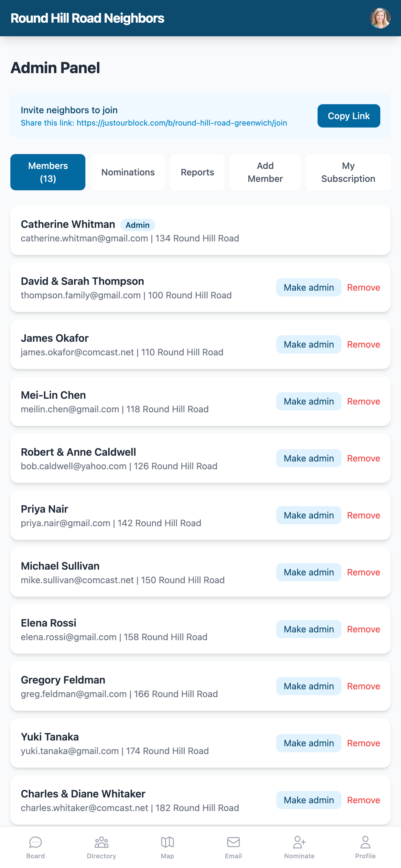This screenshot has height=868, width=401.
Task: Switch to the Nominations tab
Action: coord(128,172)
